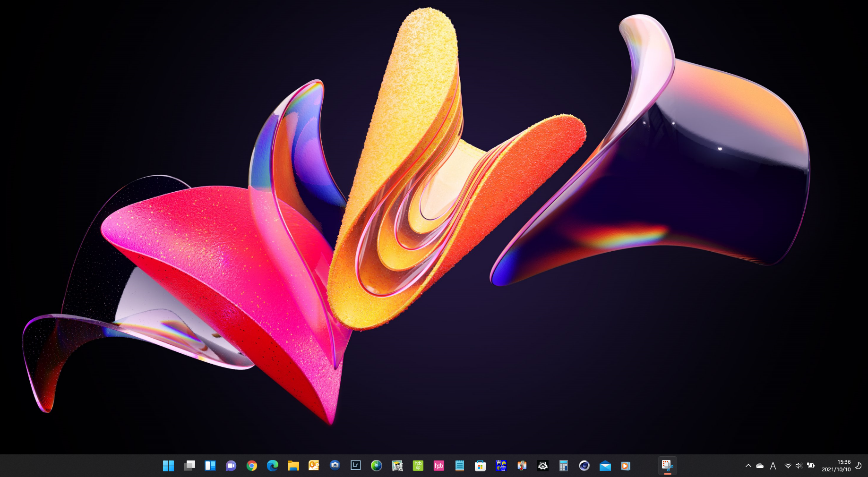Open File Explorer
This screenshot has height=477, width=868.
click(293, 466)
